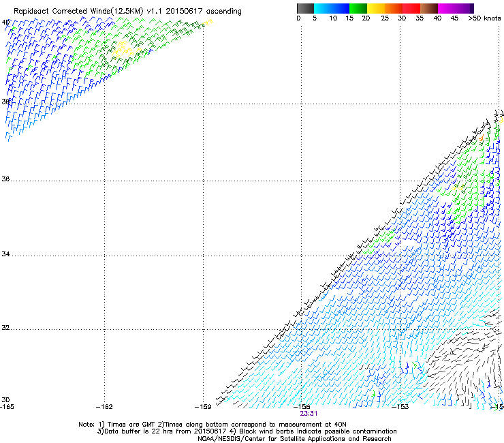Click the -162 longitude axis label

tap(104, 407)
